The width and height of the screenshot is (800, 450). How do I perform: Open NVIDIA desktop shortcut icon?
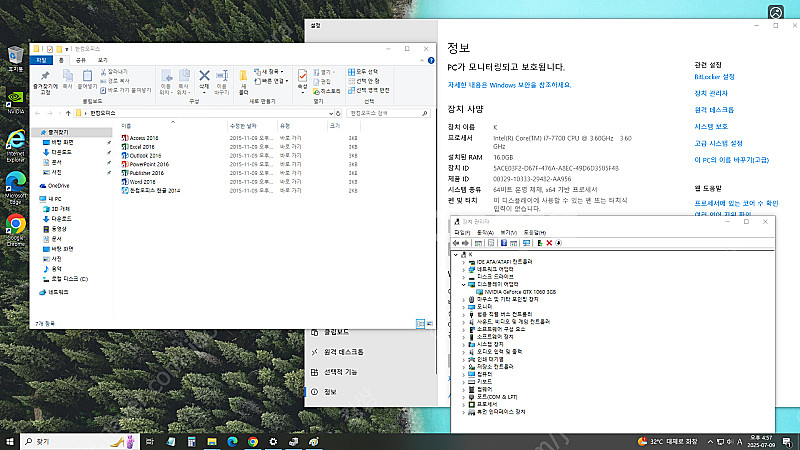click(16, 103)
